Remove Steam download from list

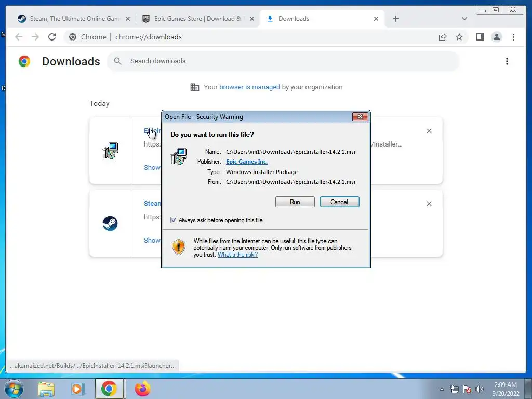pyautogui.click(x=429, y=204)
